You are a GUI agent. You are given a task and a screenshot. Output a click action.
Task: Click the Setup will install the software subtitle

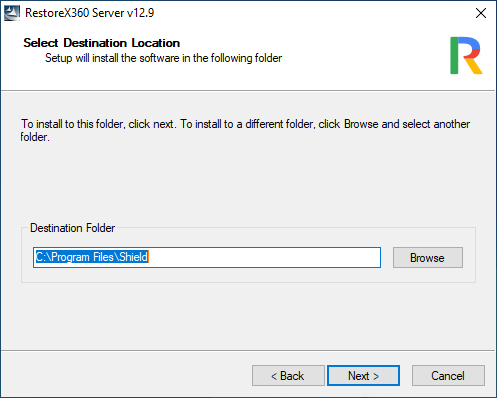(x=163, y=58)
